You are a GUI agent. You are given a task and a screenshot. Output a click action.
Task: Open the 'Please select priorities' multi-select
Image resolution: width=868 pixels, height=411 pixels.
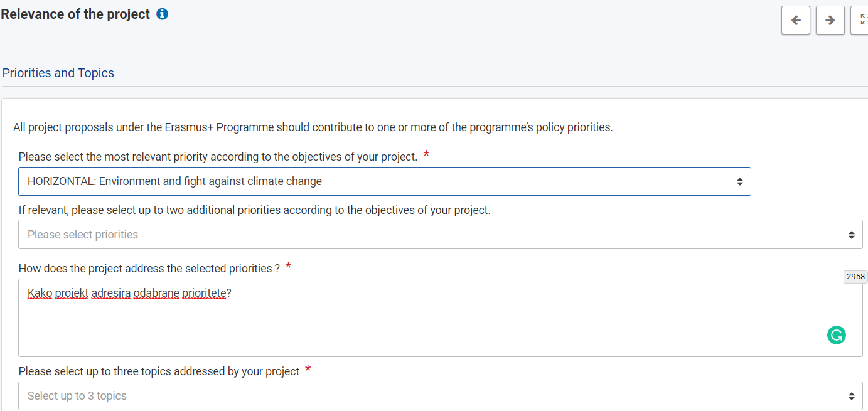[x=427, y=235]
